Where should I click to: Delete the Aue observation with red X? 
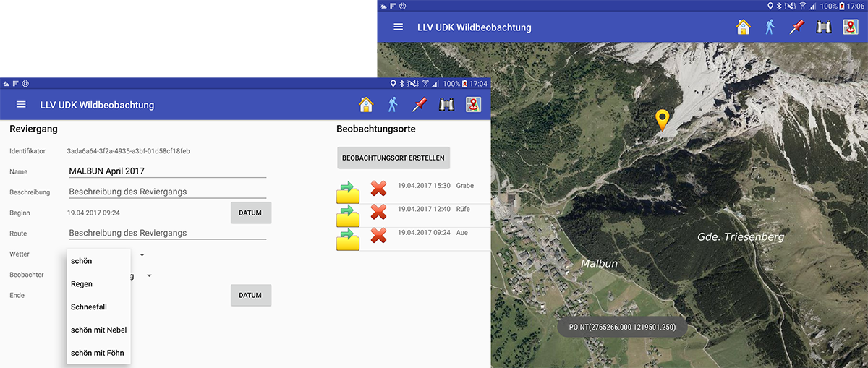(378, 234)
